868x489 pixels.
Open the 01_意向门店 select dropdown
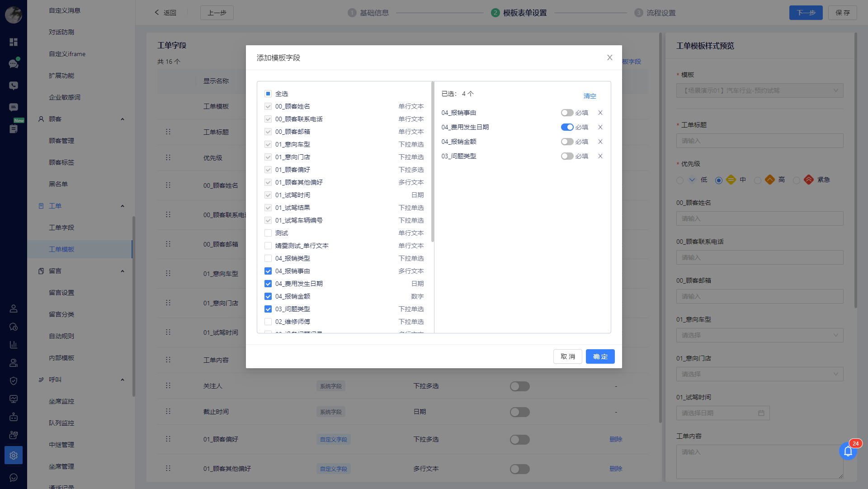click(x=760, y=374)
